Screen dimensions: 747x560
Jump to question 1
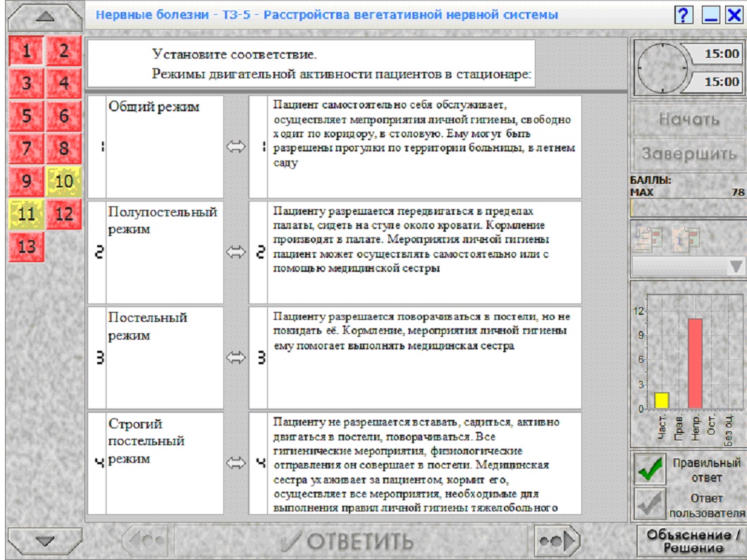(x=26, y=51)
